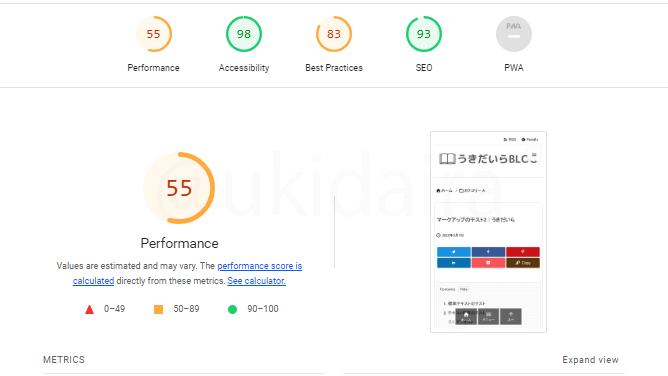Click the large 55 performance gauge
The width and height of the screenshot is (668, 376).
179,188
